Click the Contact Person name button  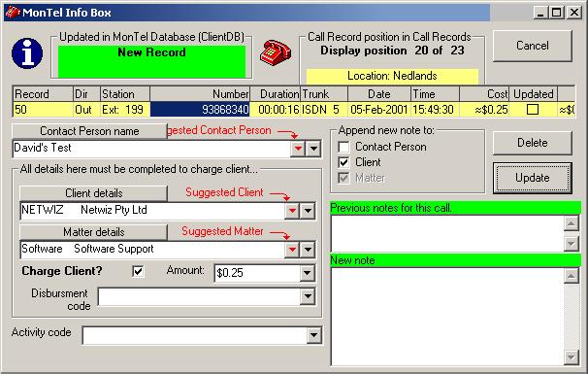pyautogui.click(x=89, y=131)
